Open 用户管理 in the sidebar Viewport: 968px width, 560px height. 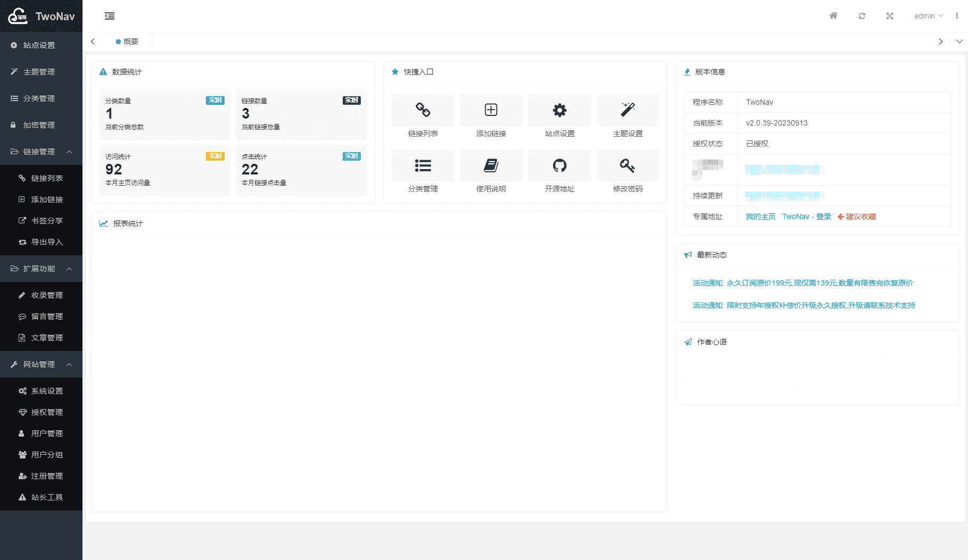[41, 433]
